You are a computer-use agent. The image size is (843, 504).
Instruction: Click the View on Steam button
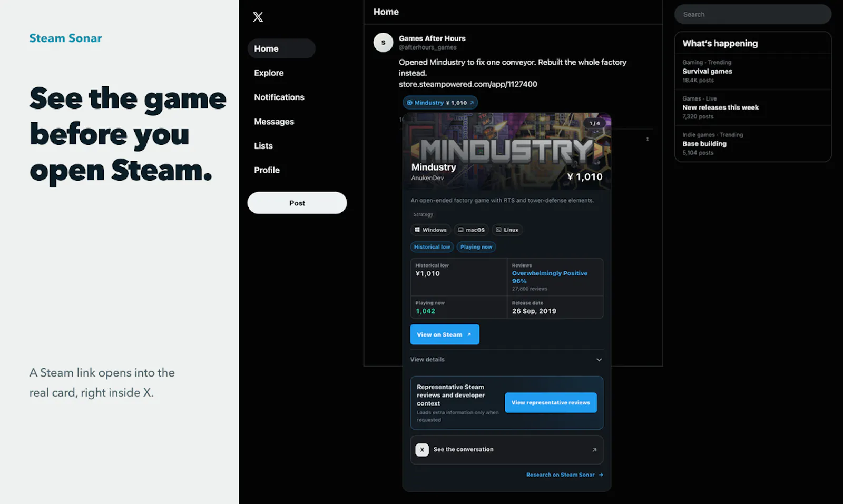[x=445, y=334]
